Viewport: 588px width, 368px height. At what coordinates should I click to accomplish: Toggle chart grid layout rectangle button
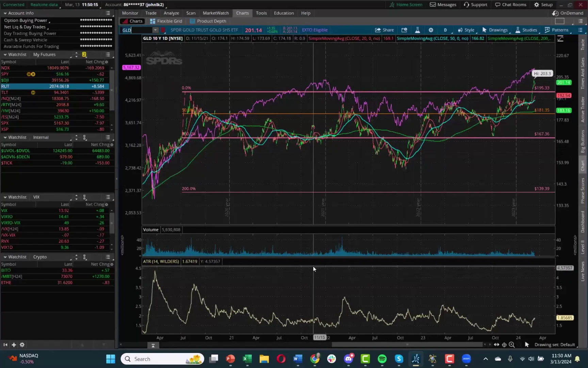tap(560, 21)
